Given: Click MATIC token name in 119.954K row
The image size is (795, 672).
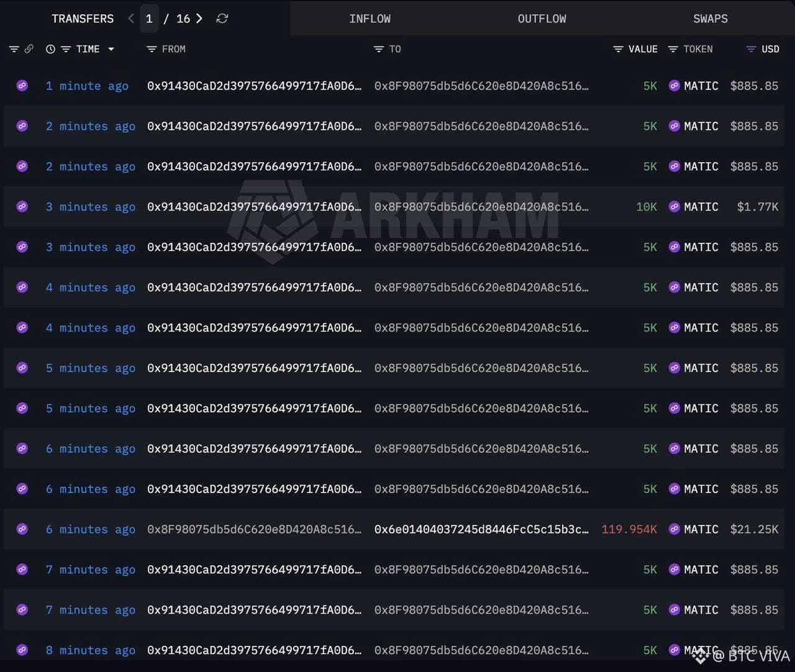Looking at the screenshot, I should (x=701, y=529).
